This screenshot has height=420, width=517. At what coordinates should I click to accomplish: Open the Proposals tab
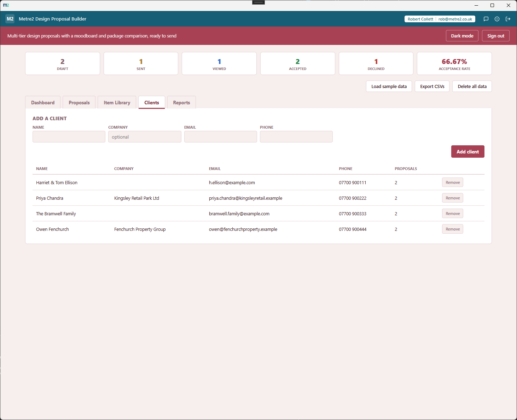pyautogui.click(x=79, y=103)
